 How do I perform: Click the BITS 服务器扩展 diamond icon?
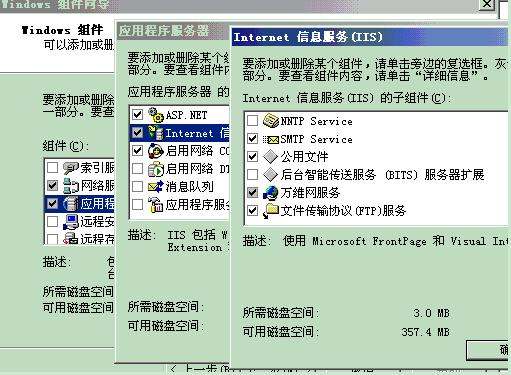click(270, 174)
